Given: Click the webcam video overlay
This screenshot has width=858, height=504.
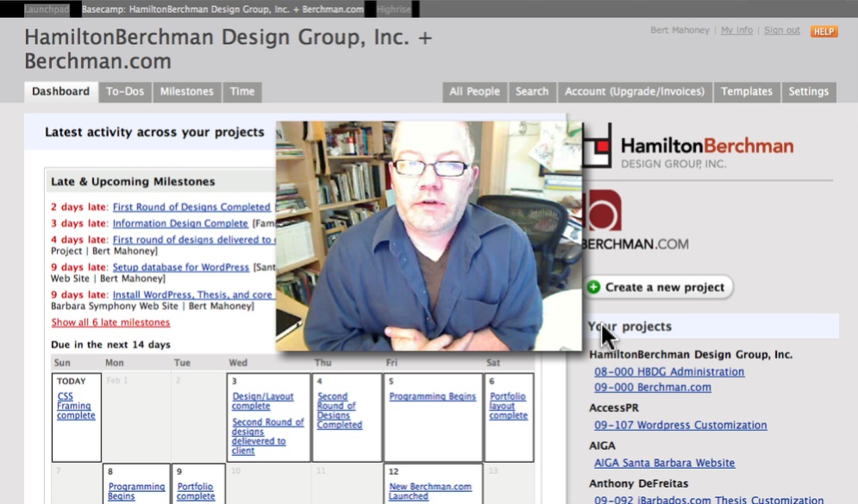Looking at the screenshot, I should [x=429, y=235].
